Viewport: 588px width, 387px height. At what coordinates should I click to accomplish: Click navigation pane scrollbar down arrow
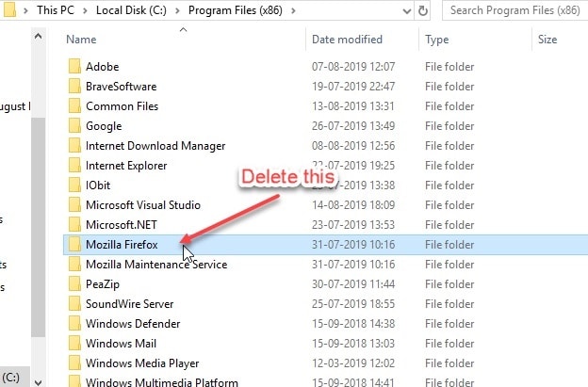point(38,382)
